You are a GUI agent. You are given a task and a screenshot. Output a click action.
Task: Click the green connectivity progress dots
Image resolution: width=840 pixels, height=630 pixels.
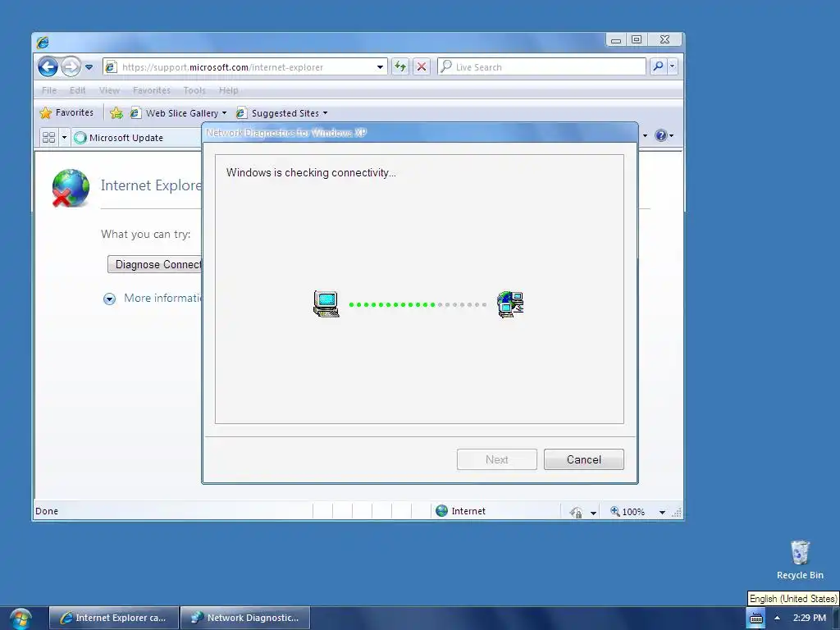tap(392, 304)
